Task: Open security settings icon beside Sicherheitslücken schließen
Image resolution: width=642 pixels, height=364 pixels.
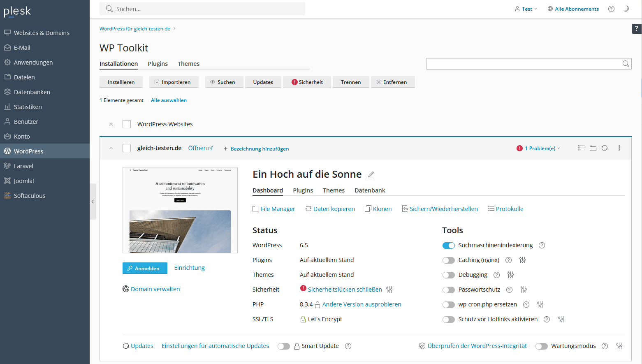Action: 389,290
